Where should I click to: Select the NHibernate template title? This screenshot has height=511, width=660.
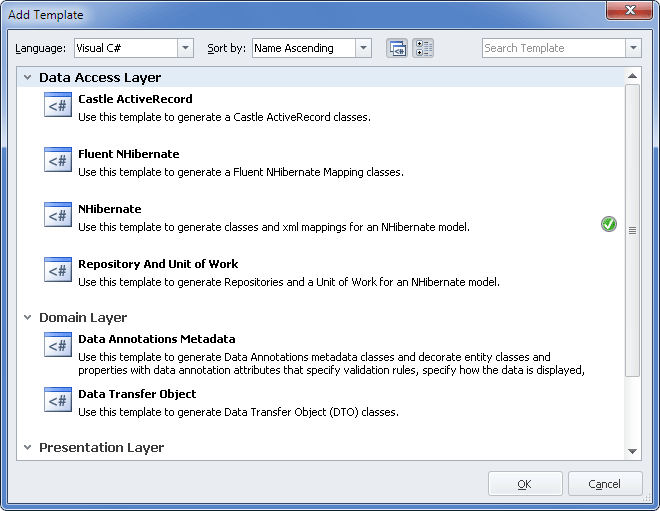pyautogui.click(x=110, y=209)
